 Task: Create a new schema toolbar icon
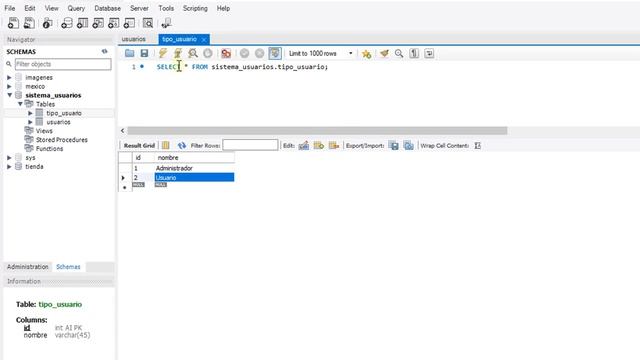pyautogui.click(x=67, y=23)
